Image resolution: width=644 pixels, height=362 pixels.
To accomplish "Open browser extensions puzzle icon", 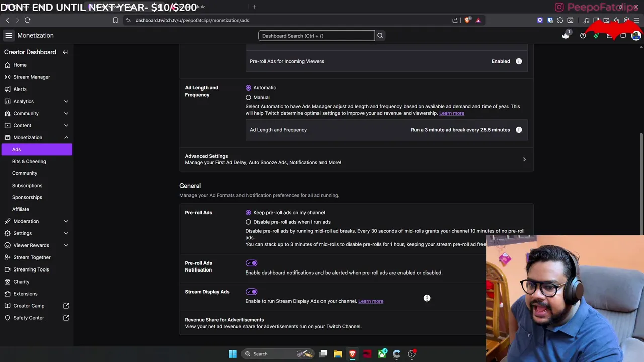I will coord(560,20).
